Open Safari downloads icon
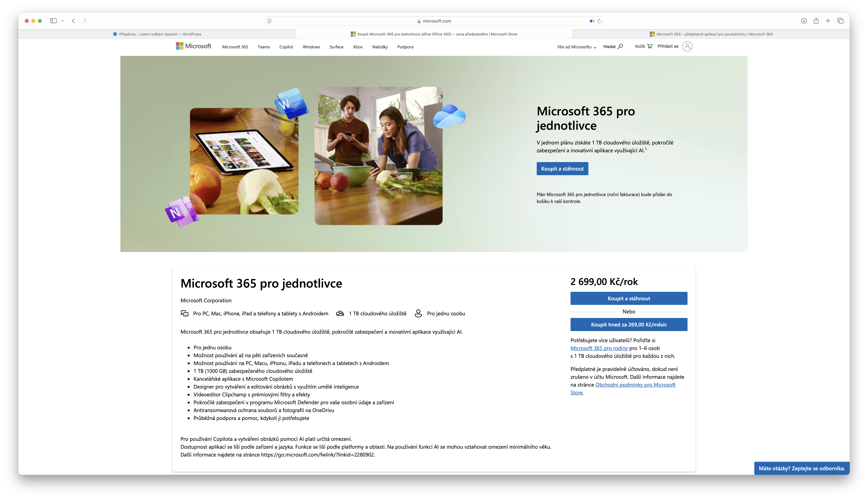This screenshot has height=499, width=868. pyautogui.click(x=804, y=21)
